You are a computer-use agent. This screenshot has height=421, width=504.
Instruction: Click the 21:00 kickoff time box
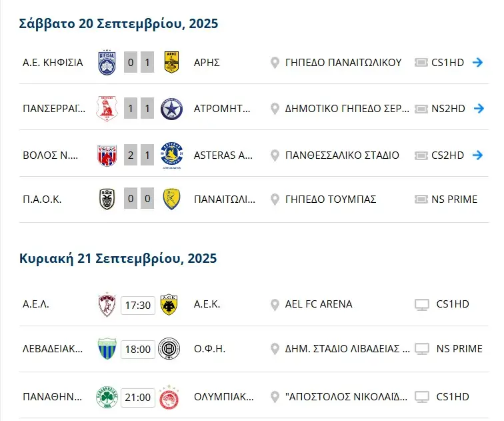pos(138,397)
